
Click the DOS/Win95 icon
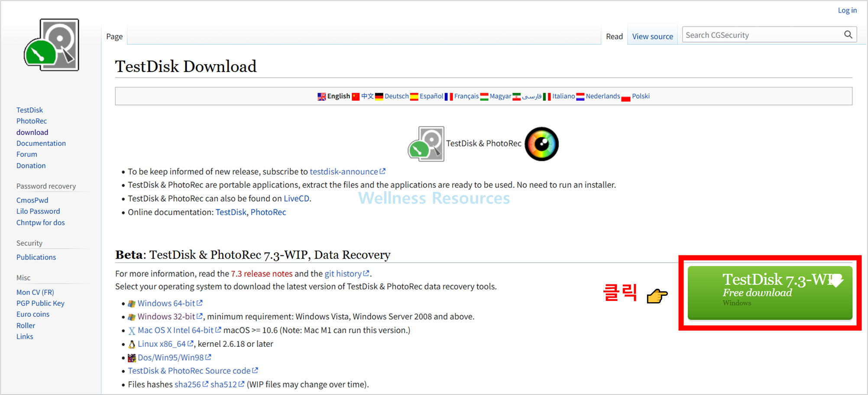click(132, 358)
